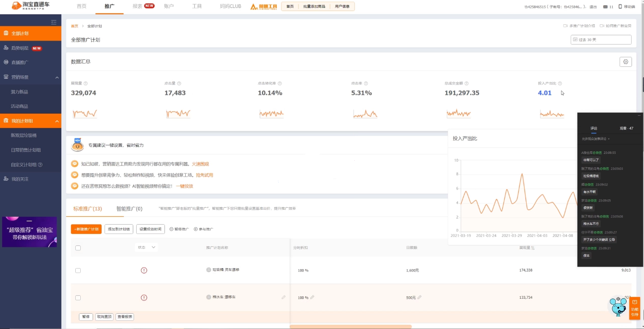Click help icon beside 自定义计划组

(40, 165)
